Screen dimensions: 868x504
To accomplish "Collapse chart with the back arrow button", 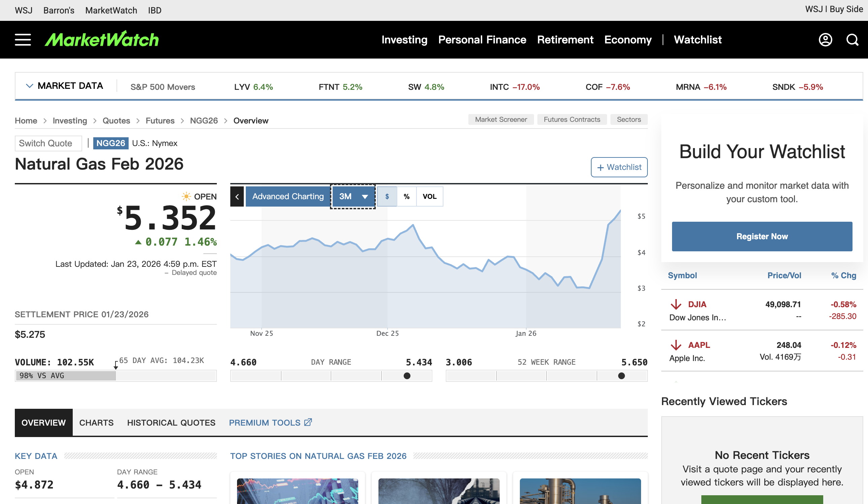I will click(237, 196).
